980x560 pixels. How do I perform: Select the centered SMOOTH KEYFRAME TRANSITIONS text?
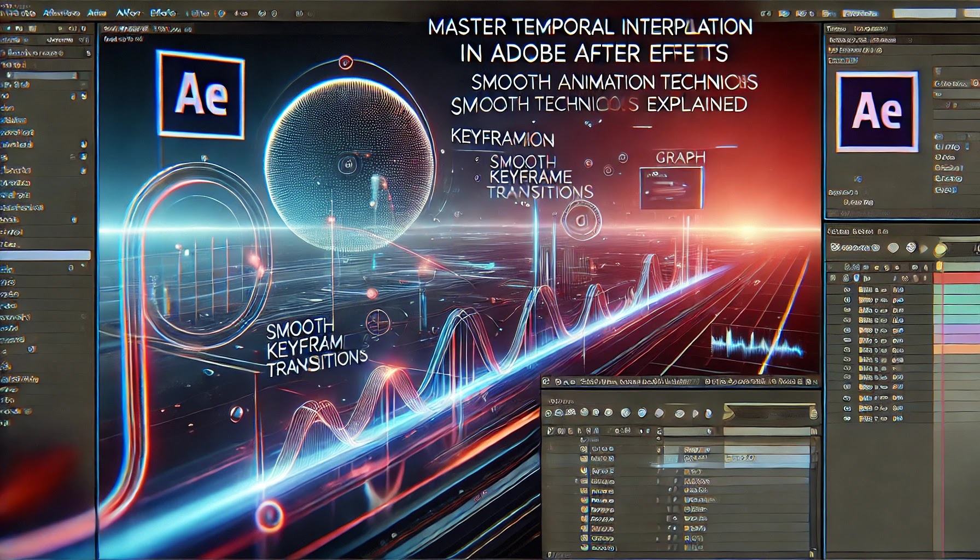[539, 177]
